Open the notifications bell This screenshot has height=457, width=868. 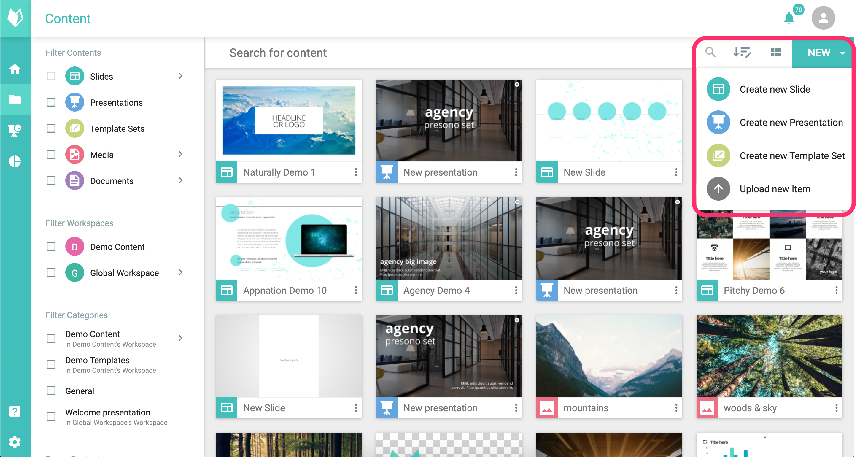coord(789,18)
